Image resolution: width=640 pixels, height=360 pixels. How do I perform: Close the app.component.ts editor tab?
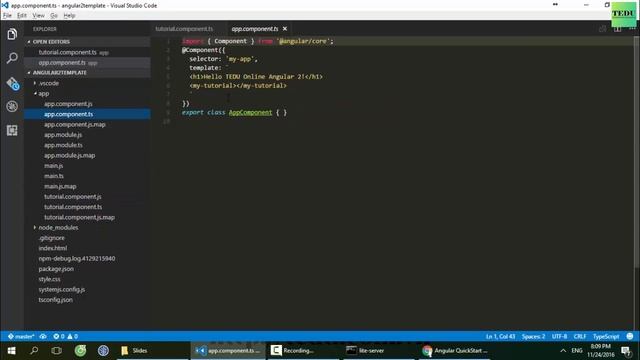[285, 29]
